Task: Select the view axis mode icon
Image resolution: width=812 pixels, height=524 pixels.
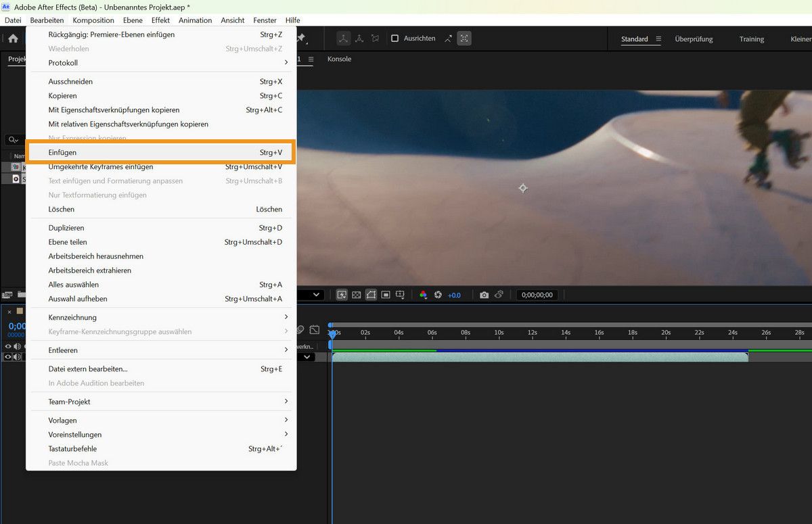Action: click(375, 39)
